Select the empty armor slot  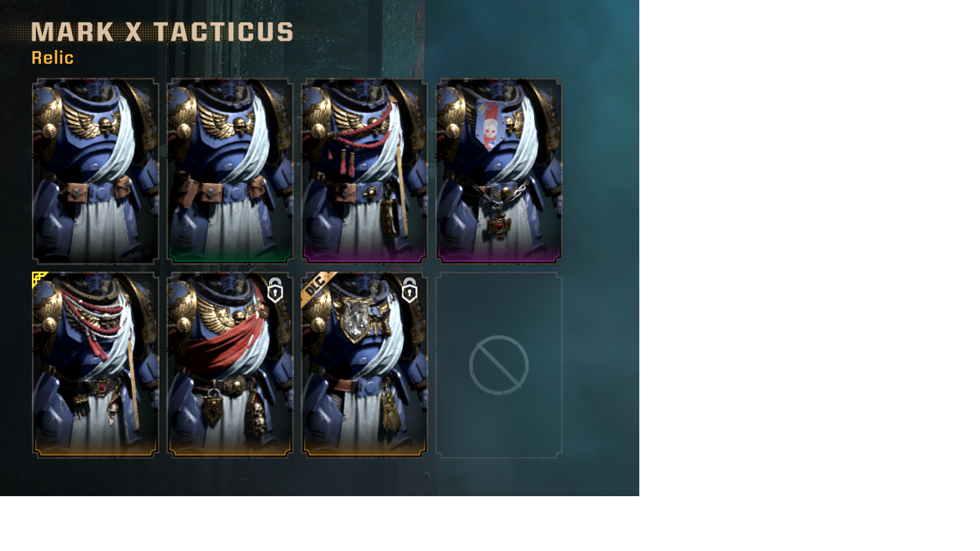tap(499, 365)
